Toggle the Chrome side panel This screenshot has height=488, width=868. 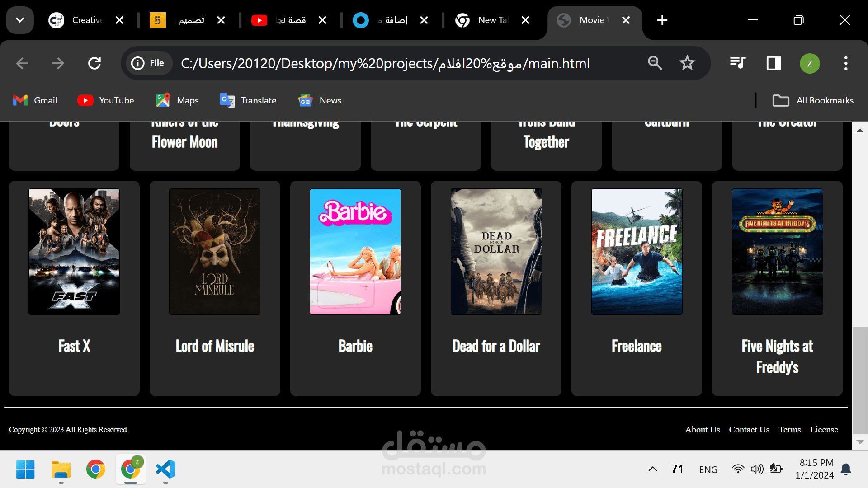[774, 63]
